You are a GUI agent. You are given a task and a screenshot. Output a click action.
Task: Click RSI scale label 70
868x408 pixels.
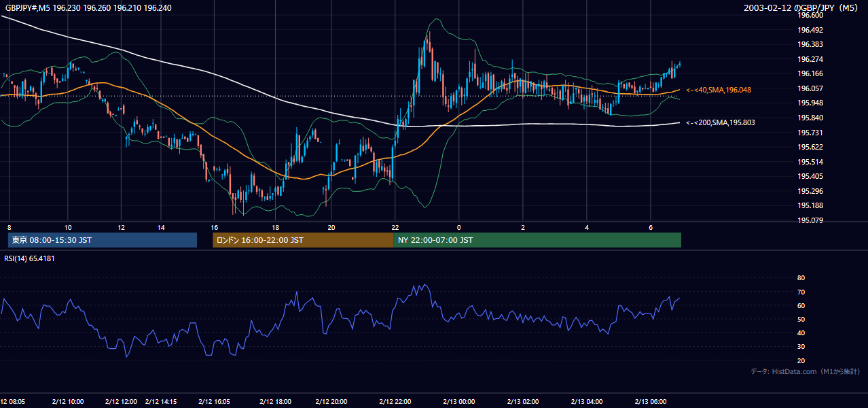[801, 292]
